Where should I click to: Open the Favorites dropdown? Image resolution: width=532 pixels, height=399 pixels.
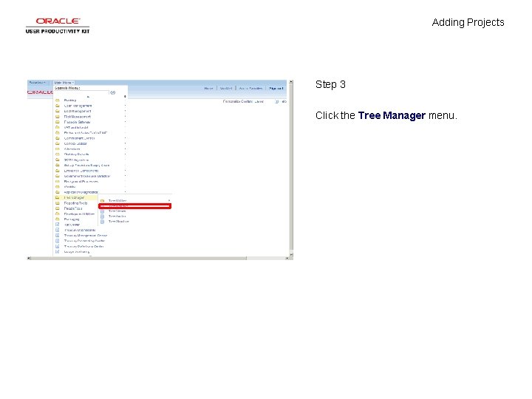[x=38, y=83]
